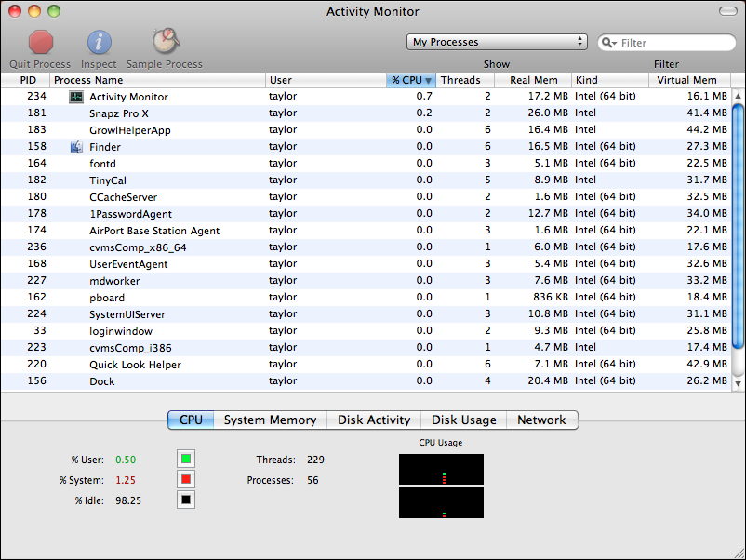The height and width of the screenshot is (560, 746).
Task: Click the upper CPU Usage graph
Action: click(441, 469)
